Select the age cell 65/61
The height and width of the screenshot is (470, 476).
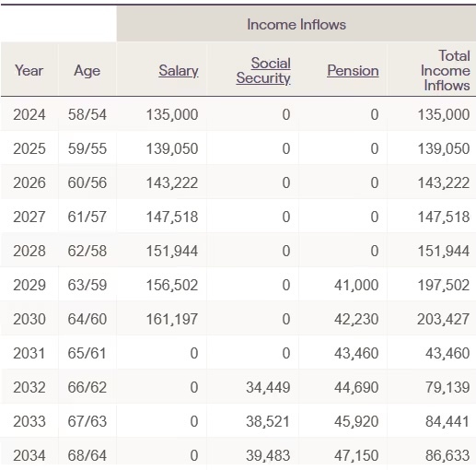(x=87, y=353)
